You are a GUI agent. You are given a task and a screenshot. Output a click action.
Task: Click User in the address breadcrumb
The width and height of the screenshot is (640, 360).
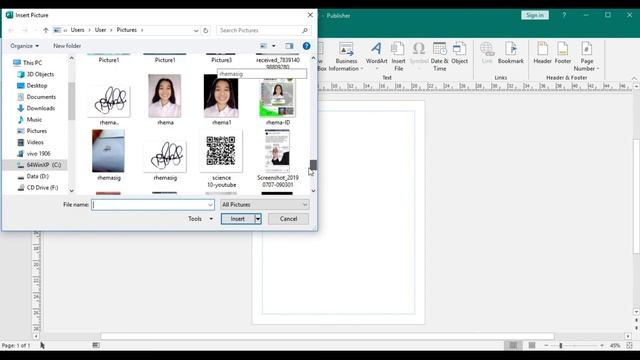pyautogui.click(x=100, y=30)
